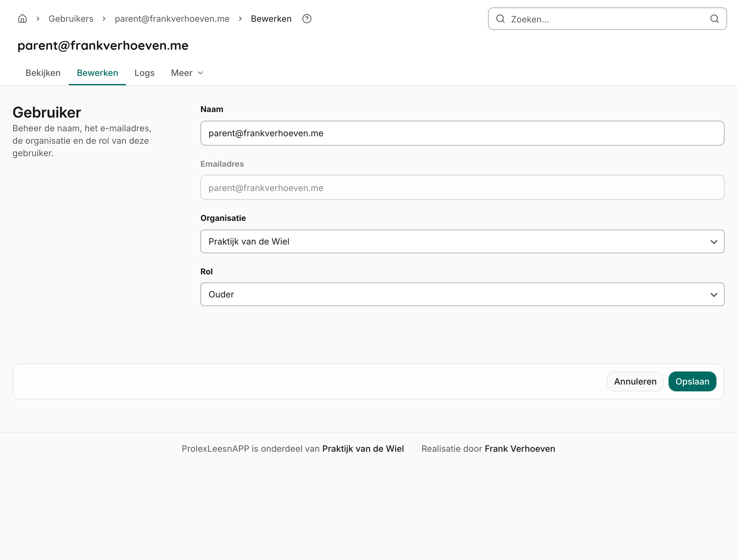This screenshot has width=737, height=560.
Task: Switch to the Bekijken tab
Action: pyautogui.click(x=43, y=73)
